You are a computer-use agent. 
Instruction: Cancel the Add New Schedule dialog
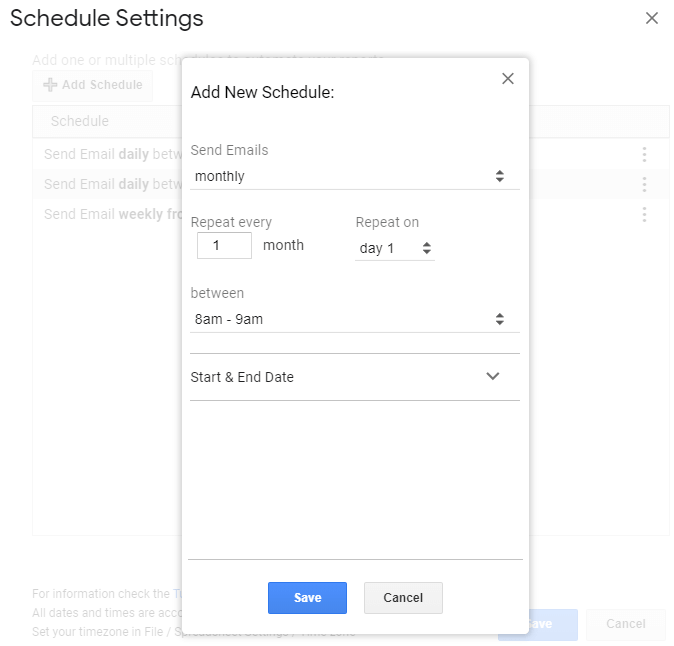[x=403, y=598]
